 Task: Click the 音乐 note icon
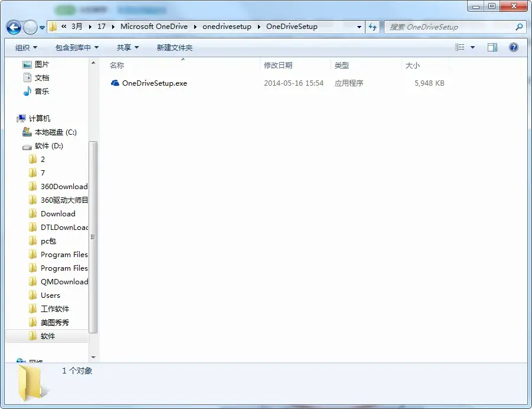coord(27,91)
